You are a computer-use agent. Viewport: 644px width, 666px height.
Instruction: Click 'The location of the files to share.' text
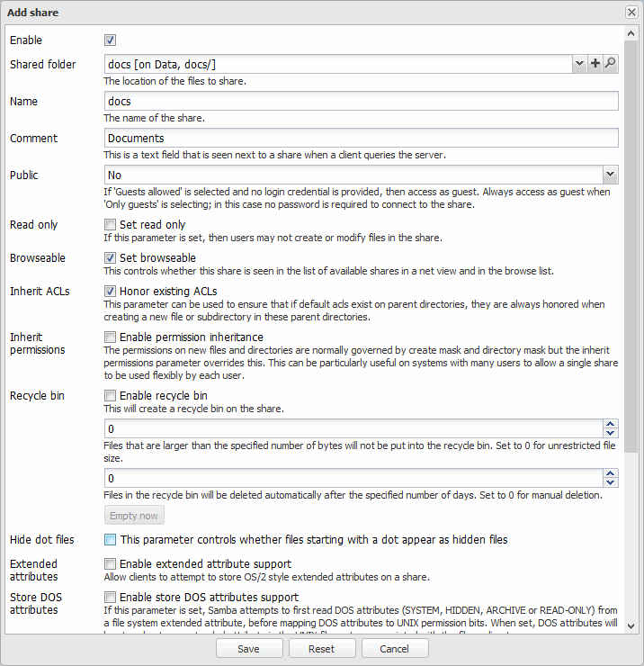pyautogui.click(x=174, y=81)
